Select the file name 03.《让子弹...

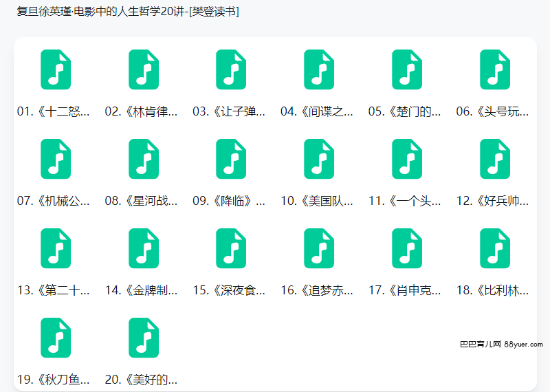tap(229, 111)
